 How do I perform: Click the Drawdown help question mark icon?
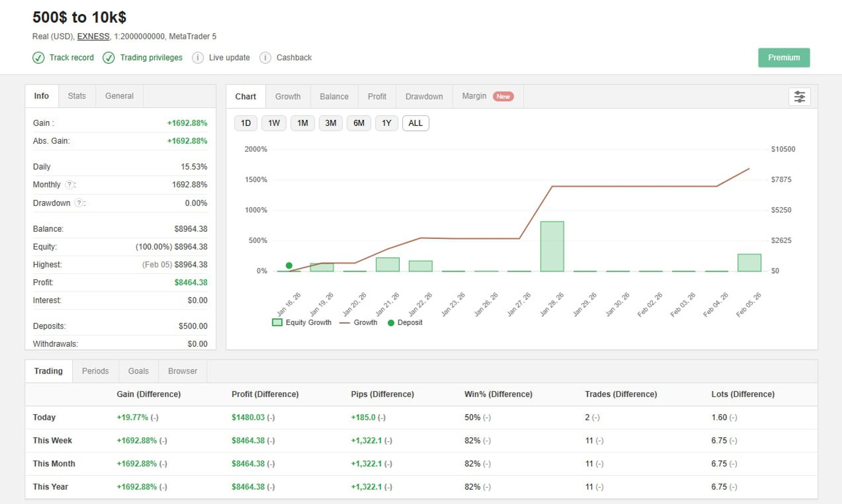[x=79, y=203]
